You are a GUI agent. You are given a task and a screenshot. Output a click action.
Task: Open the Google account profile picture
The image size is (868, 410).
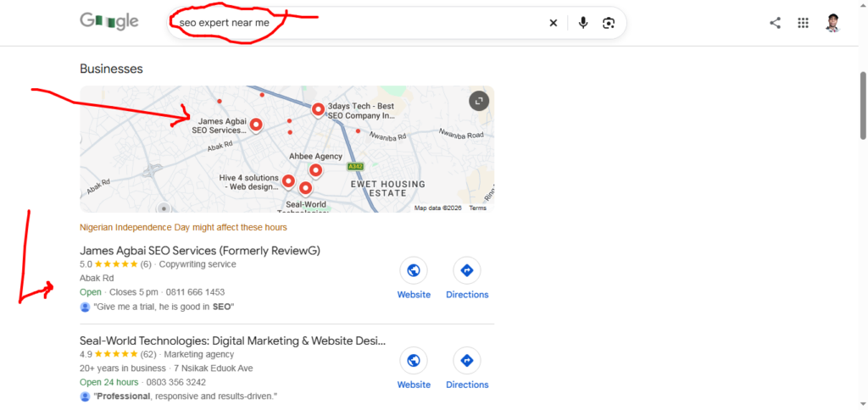coord(832,23)
